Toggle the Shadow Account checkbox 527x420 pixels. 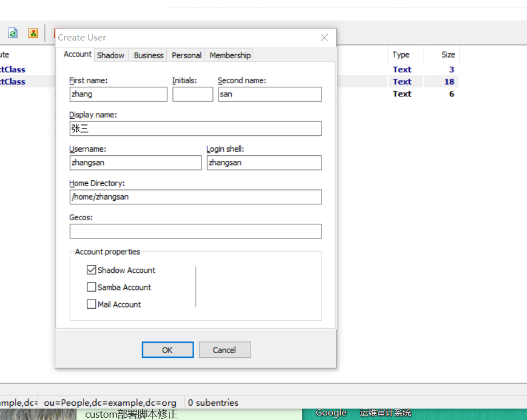pyautogui.click(x=91, y=270)
